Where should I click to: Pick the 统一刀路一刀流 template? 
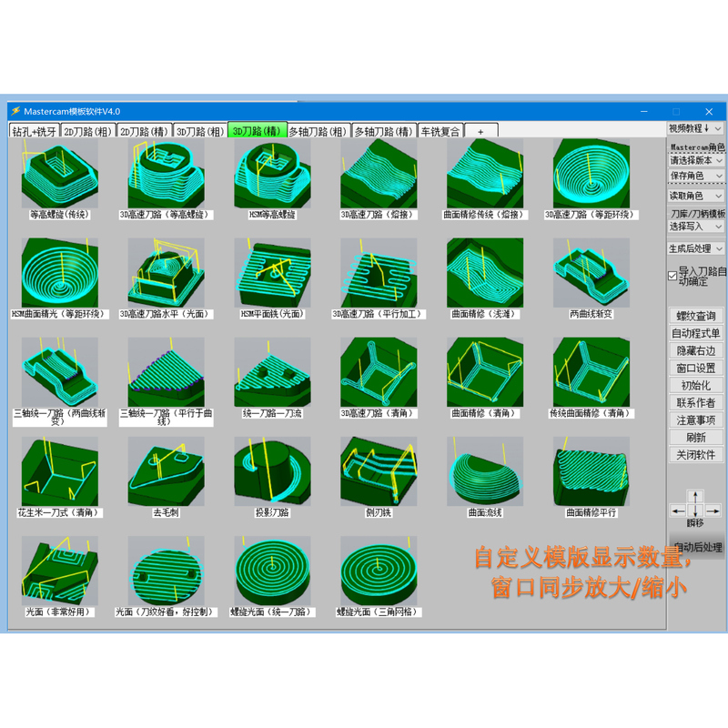(x=272, y=372)
